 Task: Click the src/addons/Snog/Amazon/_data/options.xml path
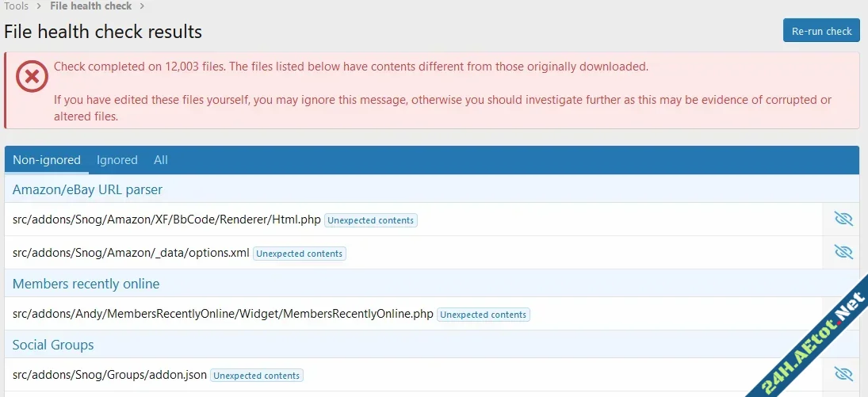pyautogui.click(x=132, y=253)
